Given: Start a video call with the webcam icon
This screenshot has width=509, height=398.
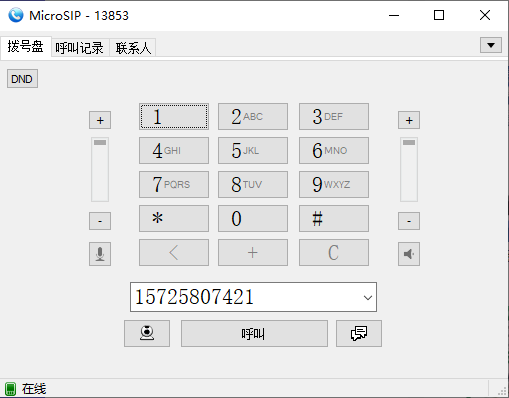Looking at the screenshot, I should point(147,333).
